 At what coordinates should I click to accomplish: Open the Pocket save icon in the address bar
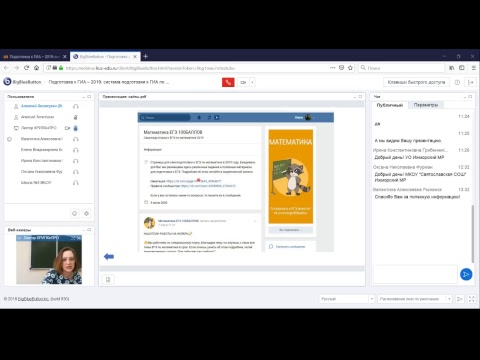tap(341, 68)
